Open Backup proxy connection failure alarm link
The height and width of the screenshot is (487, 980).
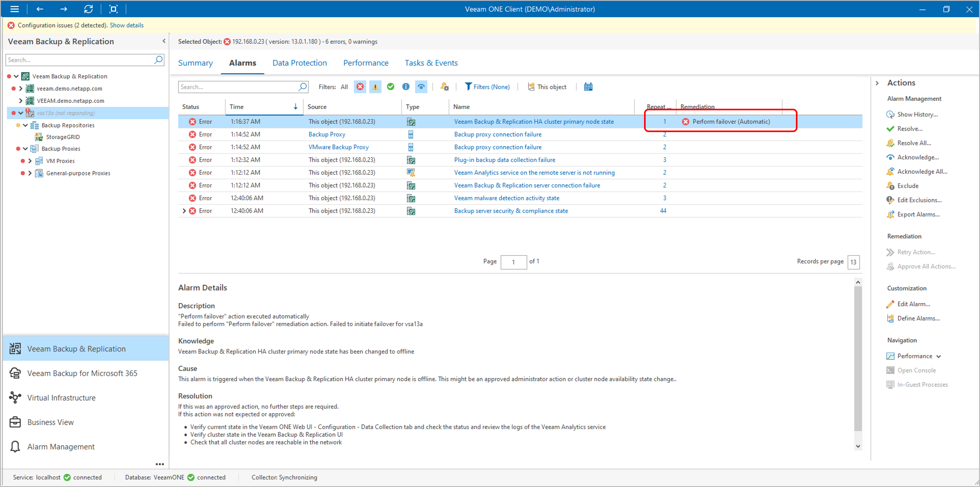coord(498,134)
